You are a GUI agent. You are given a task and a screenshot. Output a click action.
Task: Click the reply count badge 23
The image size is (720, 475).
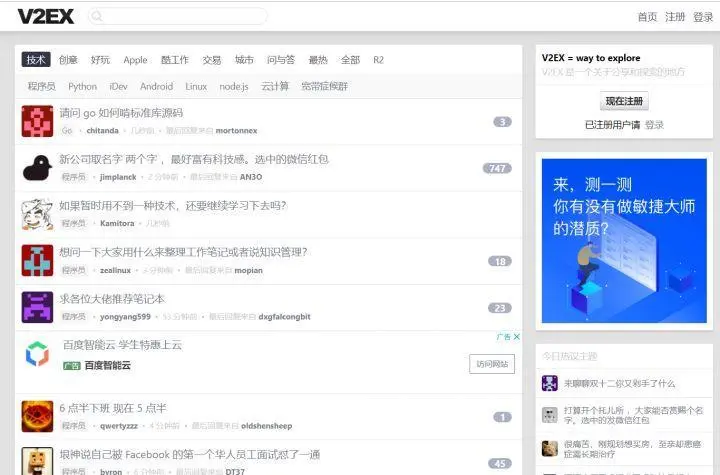pyautogui.click(x=500, y=308)
